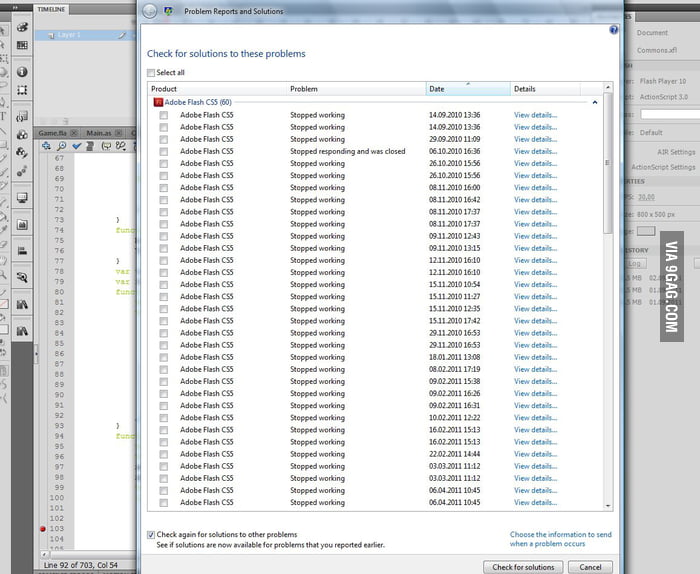Click the back arrow in dialog header
This screenshot has height=574, width=700.
click(149, 12)
